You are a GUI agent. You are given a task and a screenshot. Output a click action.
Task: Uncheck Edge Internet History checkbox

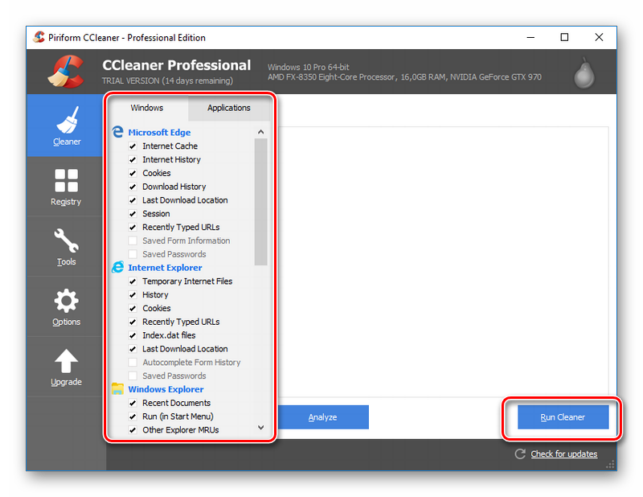click(x=132, y=160)
